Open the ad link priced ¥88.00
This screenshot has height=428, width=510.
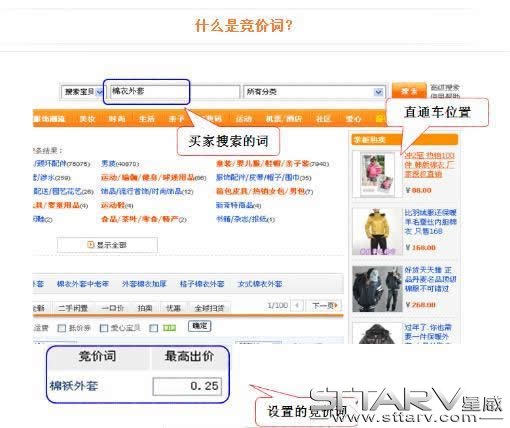[x=430, y=165]
